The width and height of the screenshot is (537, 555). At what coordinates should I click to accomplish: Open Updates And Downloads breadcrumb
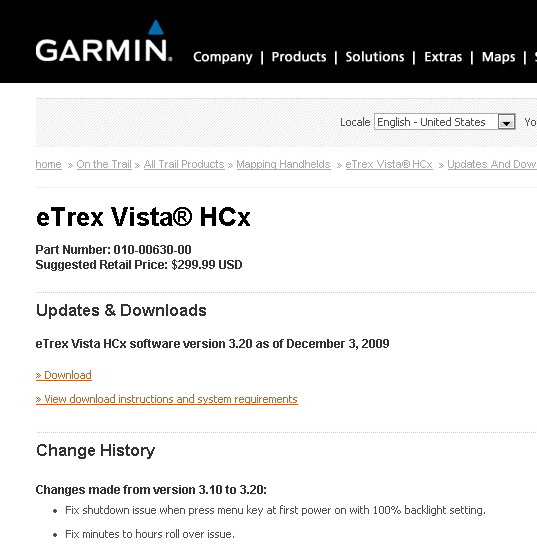(x=492, y=164)
